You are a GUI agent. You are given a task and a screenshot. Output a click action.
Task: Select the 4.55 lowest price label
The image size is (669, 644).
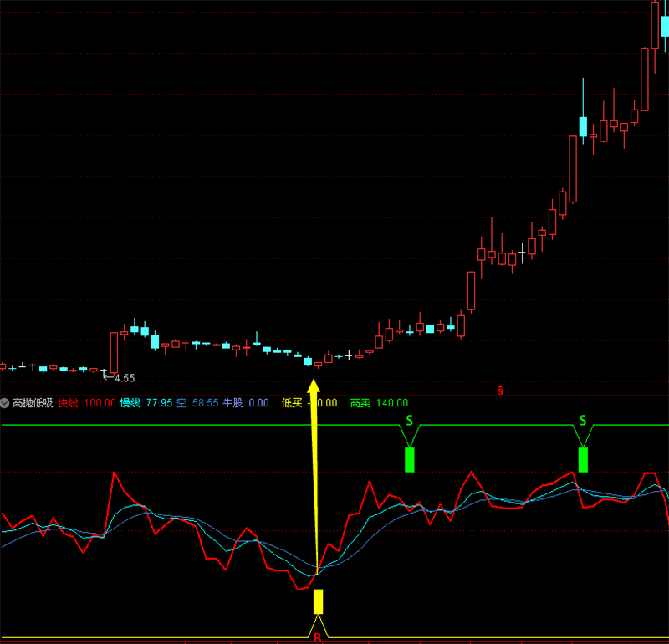125,378
